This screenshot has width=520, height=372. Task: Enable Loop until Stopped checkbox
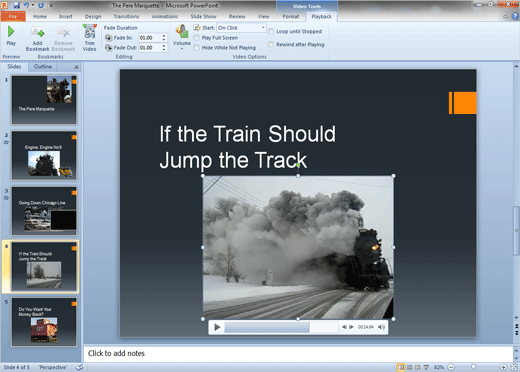coord(271,31)
